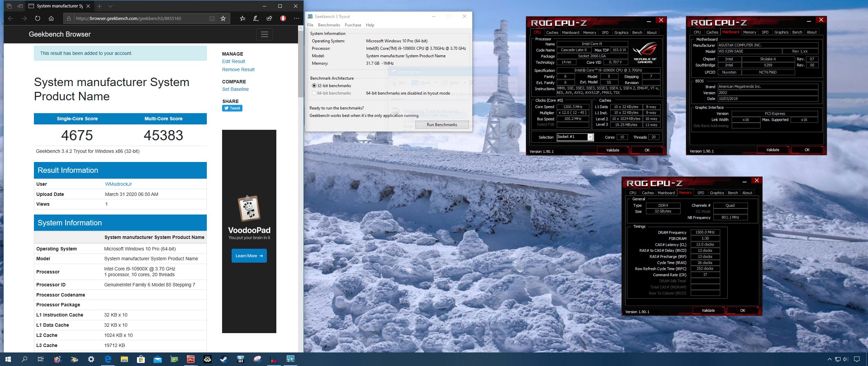This screenshot has width=868, height=366.
Task: Open the Add notes pen tool in Edge
Action: [256, 18]
